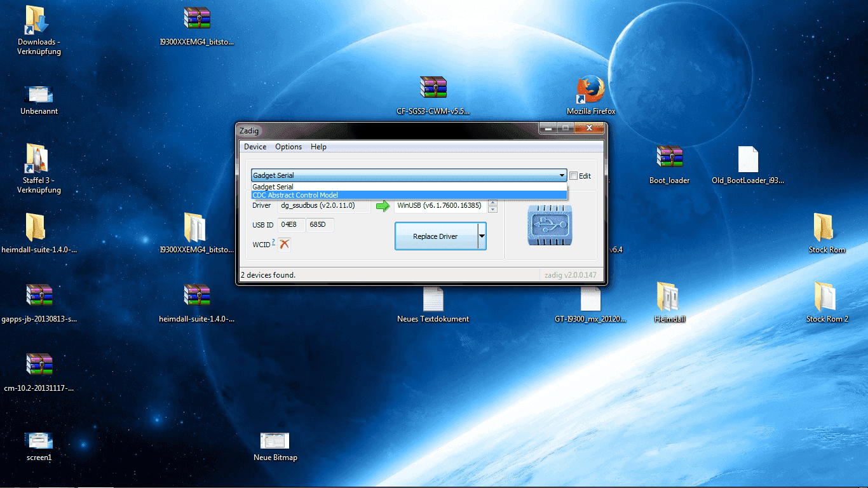868x488 pixels.
Task: Select the cm-10.2-20131117 archive icon
Action: click(x=39, y=372)
